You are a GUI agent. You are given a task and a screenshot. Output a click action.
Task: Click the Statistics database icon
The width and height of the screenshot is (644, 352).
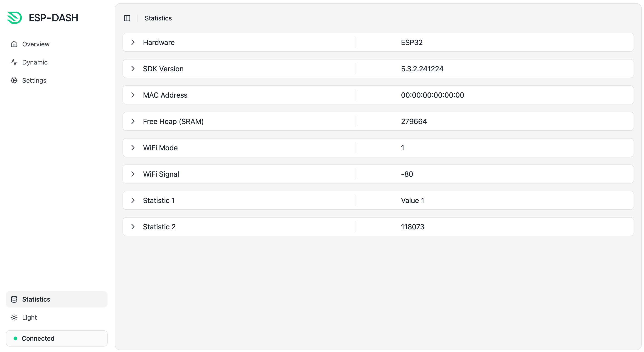click(14, 299)
